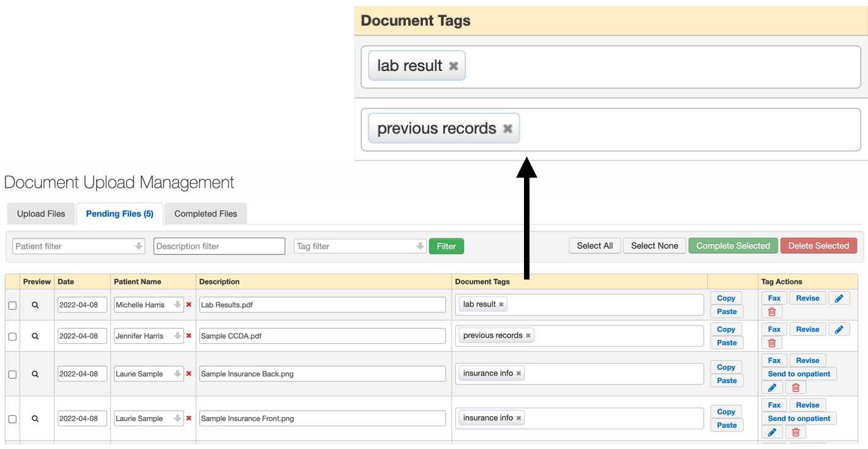The width and height of the screenshot is (868, 449).
Task: Paste tags into Sample Insurance Front.png row
Action: (x=727, y=425)
